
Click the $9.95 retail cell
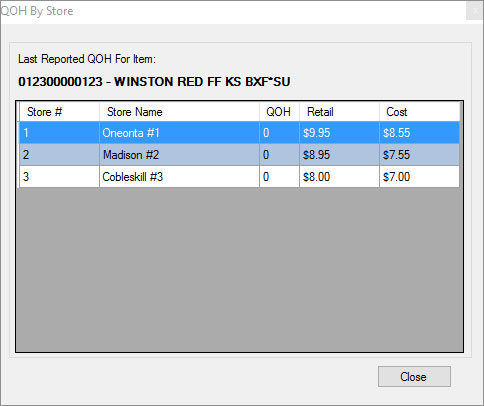(x=339, y=133)
